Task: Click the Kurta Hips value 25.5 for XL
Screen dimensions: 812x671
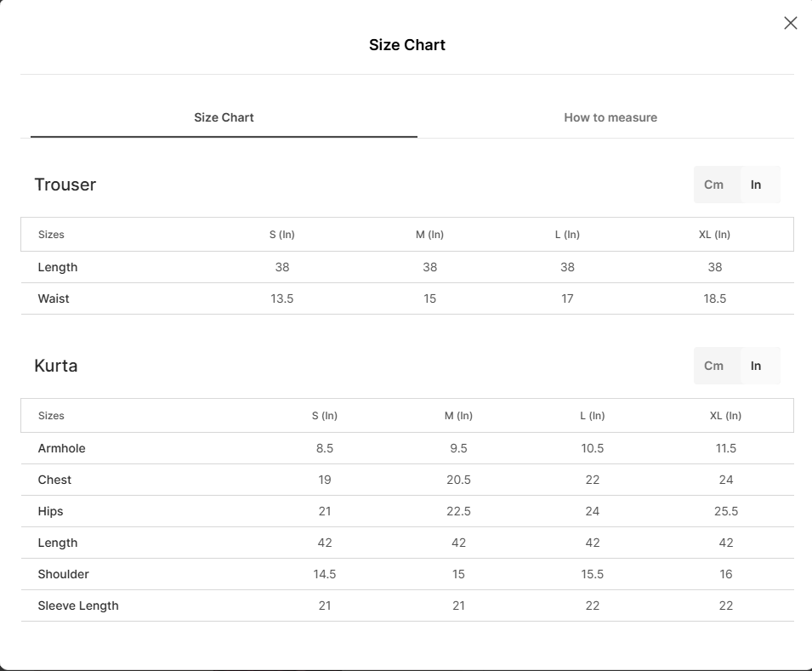Action: [x=726, y=511]
